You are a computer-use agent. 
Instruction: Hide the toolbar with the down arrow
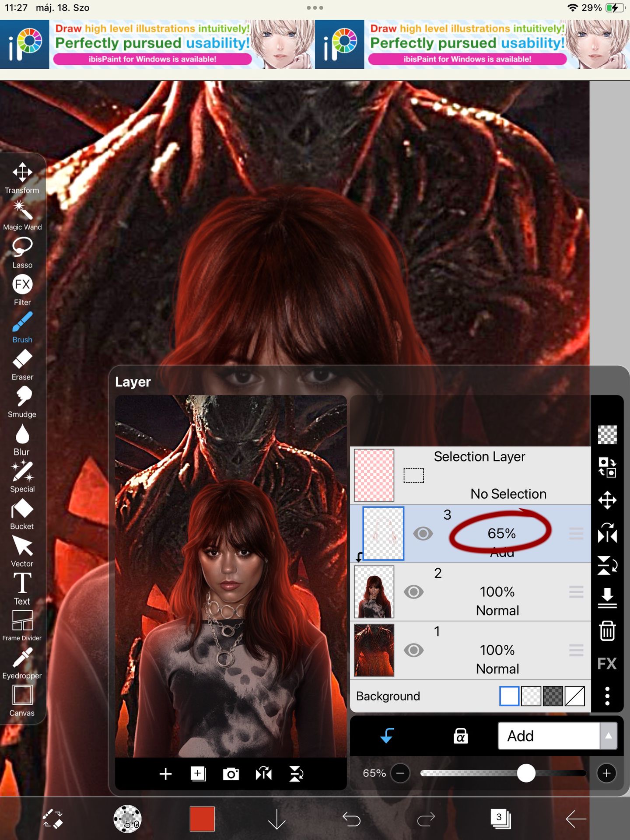tap(276, 819)
